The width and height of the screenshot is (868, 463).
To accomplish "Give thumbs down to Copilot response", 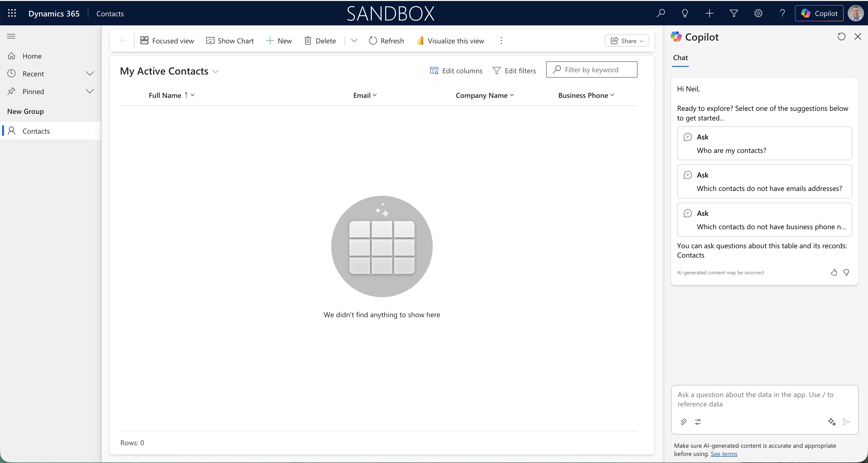I will [x=846, y=272].
